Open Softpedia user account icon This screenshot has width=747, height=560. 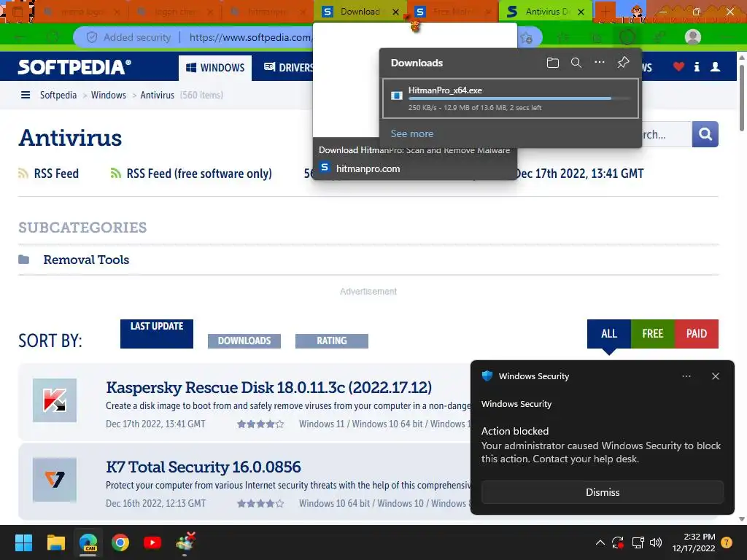pyautogui.click(x=715, y=67)
